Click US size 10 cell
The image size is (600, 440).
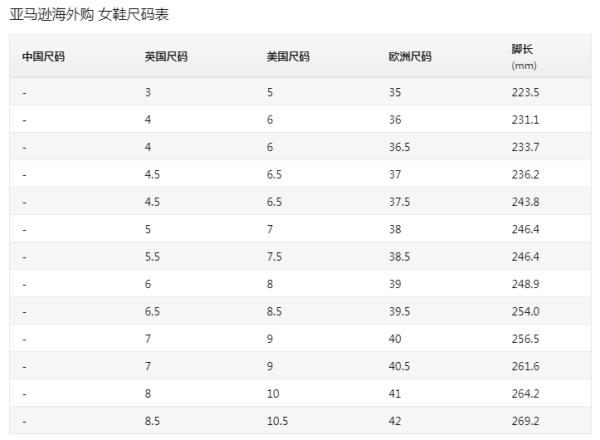273,394
